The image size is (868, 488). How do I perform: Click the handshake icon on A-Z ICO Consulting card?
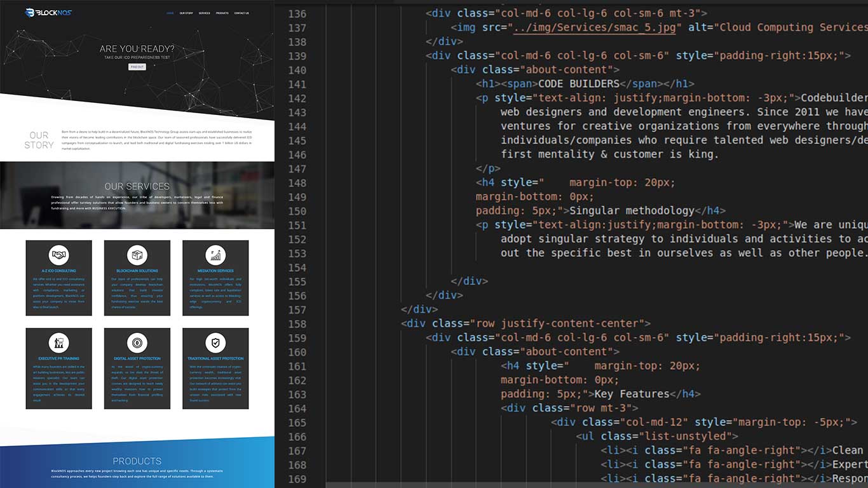[x=58, y=255]
